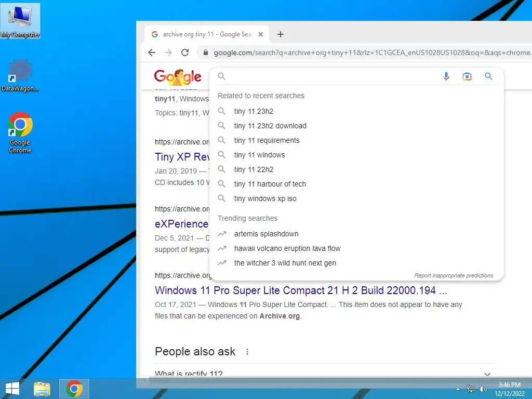Open the Windows Start button
The image size is (532, 399).
tap(12, 389)
